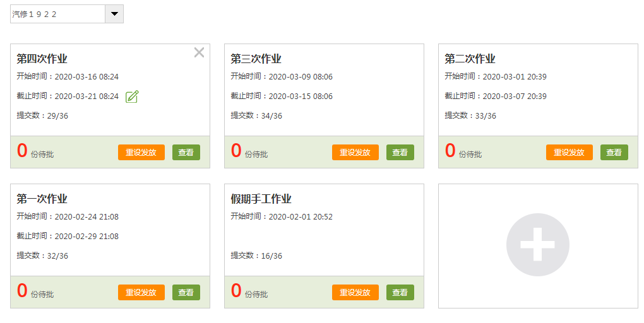
Task: Click 查看 for 第四次作业
Action: [186, 152]
